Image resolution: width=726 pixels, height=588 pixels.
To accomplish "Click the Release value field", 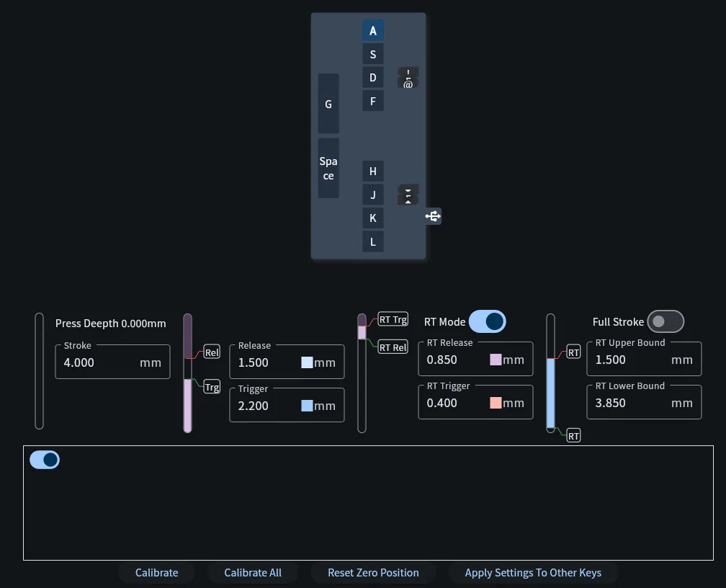I will [x=287, y=362].
